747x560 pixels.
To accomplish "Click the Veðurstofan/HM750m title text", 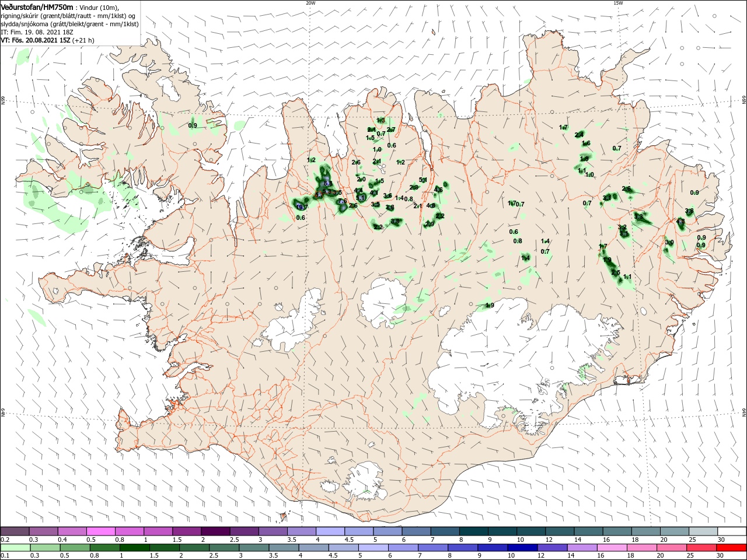I will 37,6.
